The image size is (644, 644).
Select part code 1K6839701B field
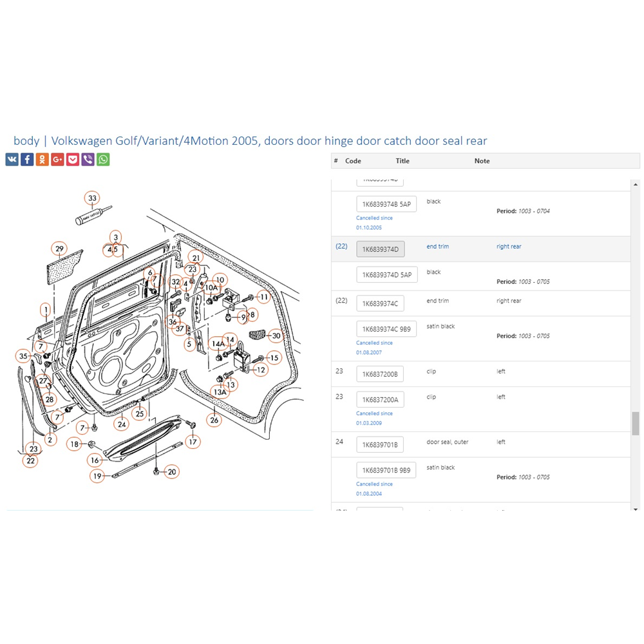(x=380, y=445)
